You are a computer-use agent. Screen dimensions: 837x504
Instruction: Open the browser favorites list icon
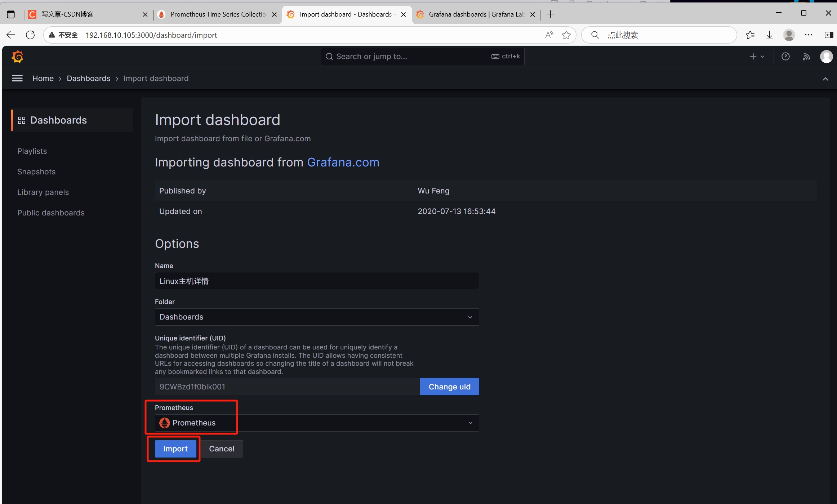pos(750,35)
